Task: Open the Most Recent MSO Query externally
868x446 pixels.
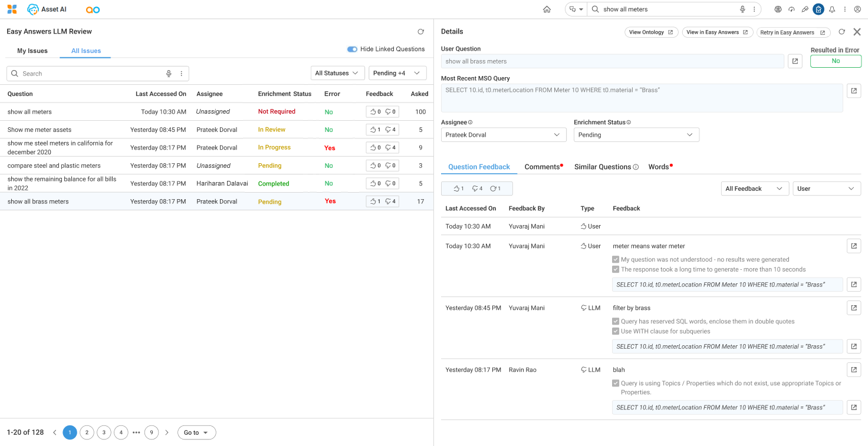Action: (x=854, y=91)
